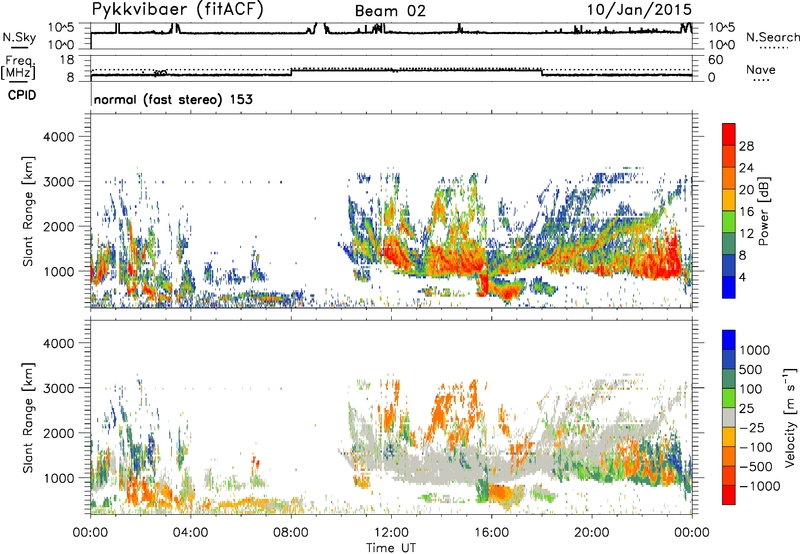Viewport: 800px width, 554px height.
Task: Select the 500 label on Velocity colorbar
Action: pyautogui.click(x=751, y=370)
